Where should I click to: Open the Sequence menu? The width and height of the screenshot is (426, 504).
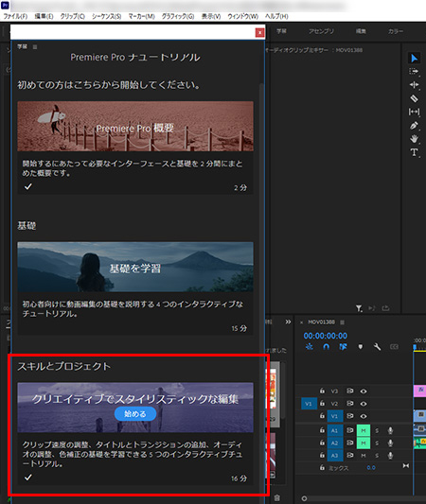pyautogui.click(x=106, y=16)
